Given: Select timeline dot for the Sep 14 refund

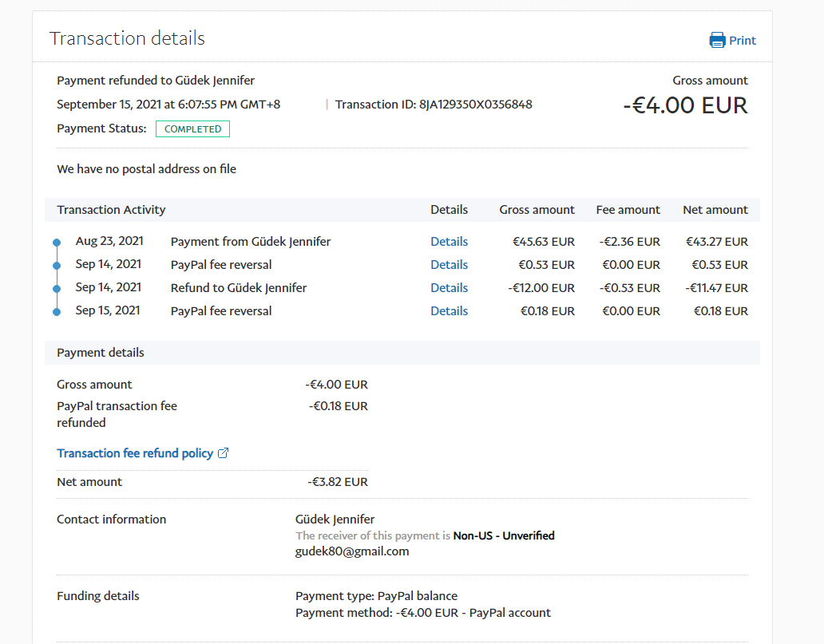Looking at the screenshot, I should click(56, 289).
